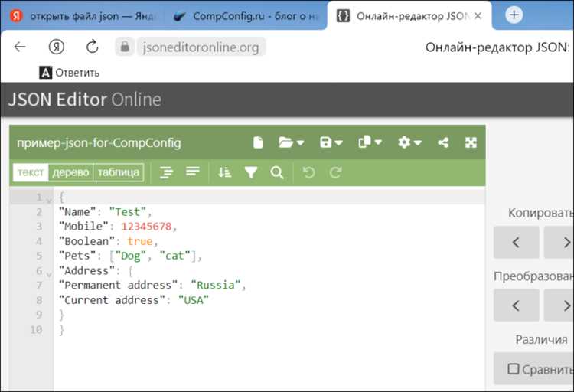Click the left arrow under Копировать
The height and width of the screenshot is (392, 574).
516,242
